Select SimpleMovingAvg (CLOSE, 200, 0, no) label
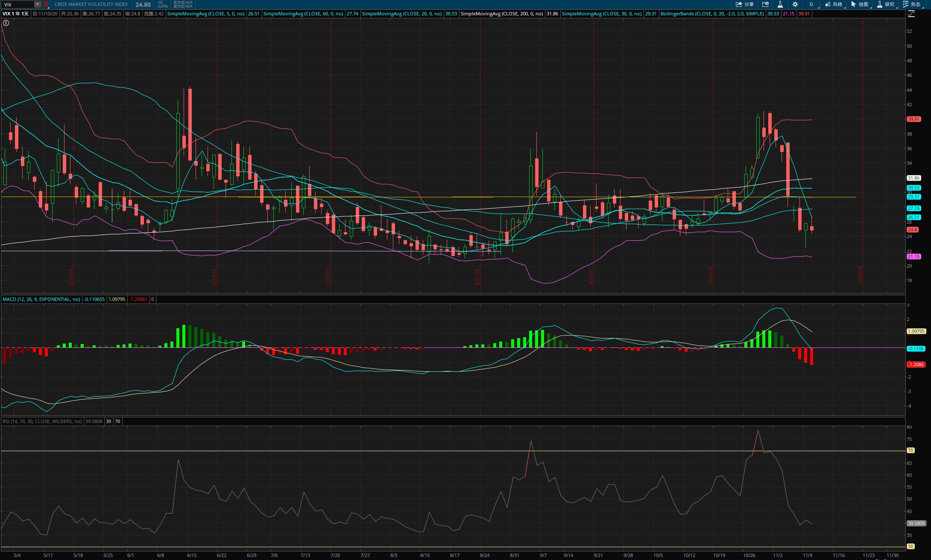This screenshot has width=931, height=560. (x=502, y=14)
